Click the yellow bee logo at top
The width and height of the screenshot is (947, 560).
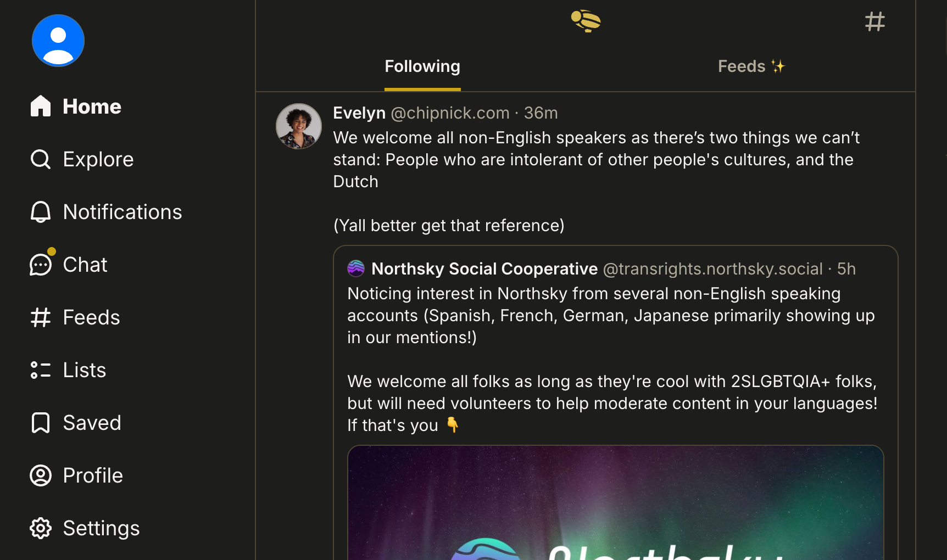pyautogui.click(x=586, y=21)
